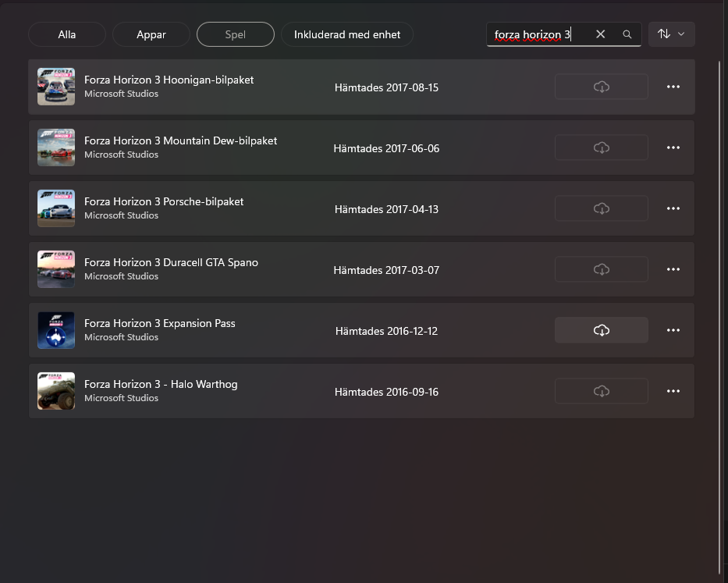Click title Forza Horizon 3 Mountain Dew-bilpaket

pyautogui.click(x=180, y=140)
